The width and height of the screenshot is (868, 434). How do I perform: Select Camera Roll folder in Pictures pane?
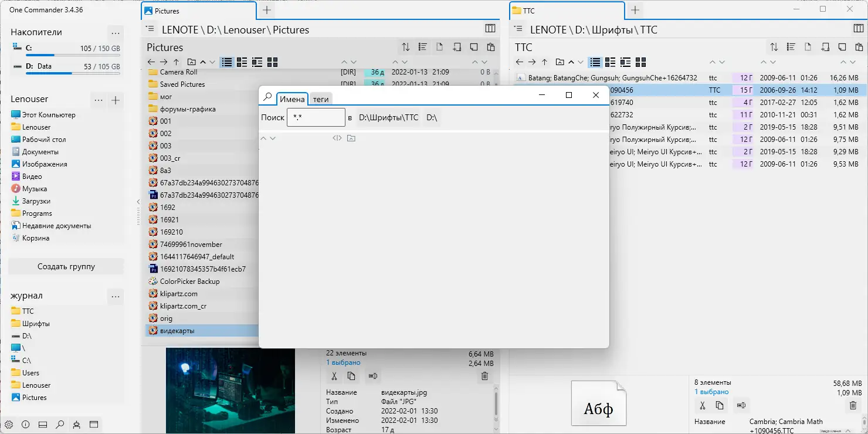[x=178, y=72]
